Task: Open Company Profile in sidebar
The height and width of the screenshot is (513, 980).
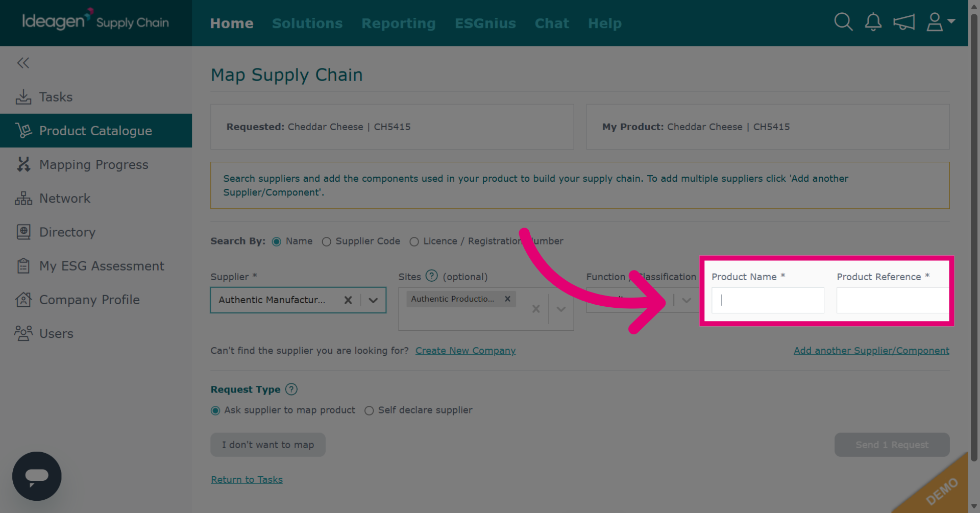Action: click(x=96, y=300)
